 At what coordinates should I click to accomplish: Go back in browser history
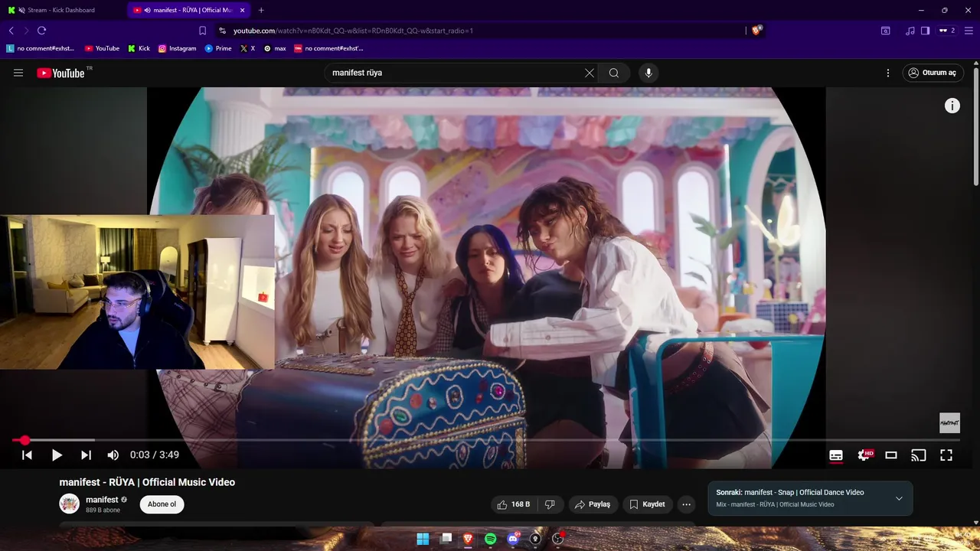tap(11, 31)
